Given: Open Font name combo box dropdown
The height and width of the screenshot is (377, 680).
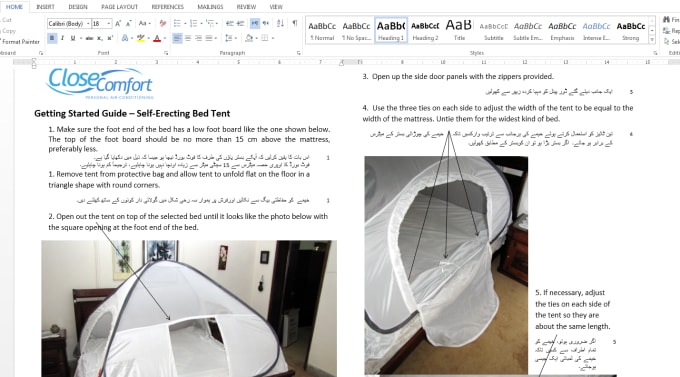Looking at the screenshot, I should [x=88, y=23].
